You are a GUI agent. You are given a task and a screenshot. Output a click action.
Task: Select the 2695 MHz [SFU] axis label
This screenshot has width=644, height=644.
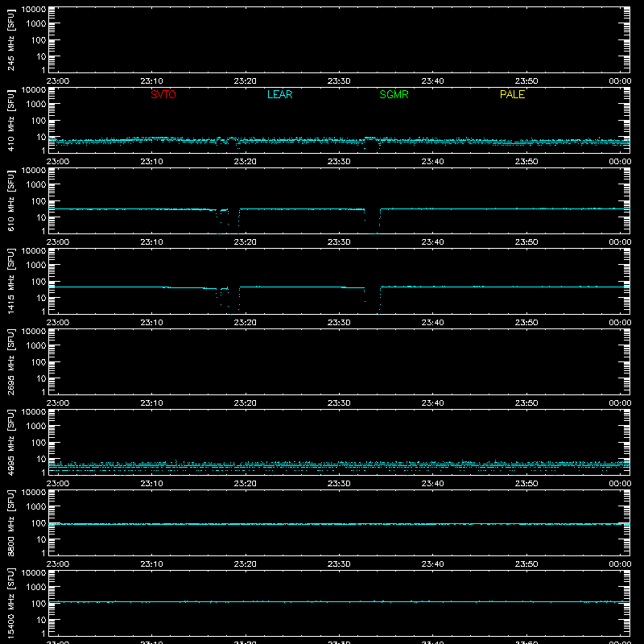tap(10, 361)
